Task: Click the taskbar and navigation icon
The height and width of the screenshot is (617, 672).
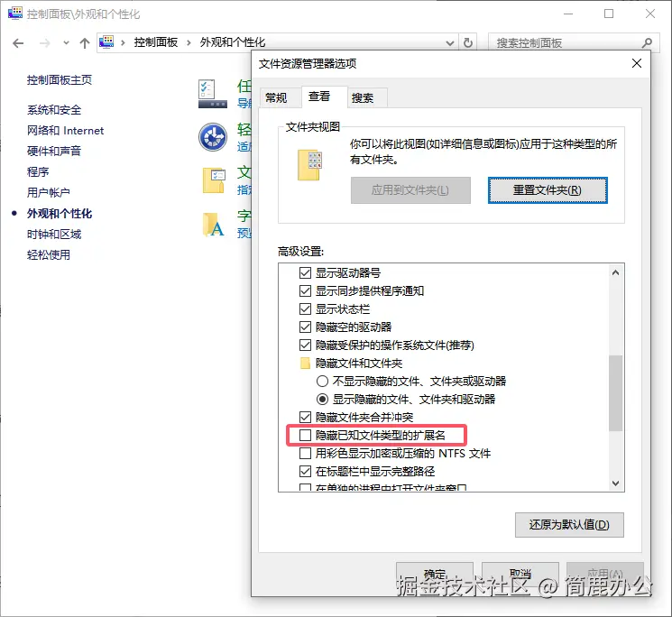Action: click(213, 94)
